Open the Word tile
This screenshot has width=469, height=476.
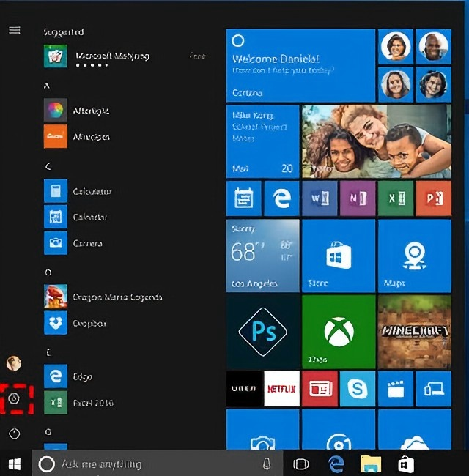tap(320, 198)
